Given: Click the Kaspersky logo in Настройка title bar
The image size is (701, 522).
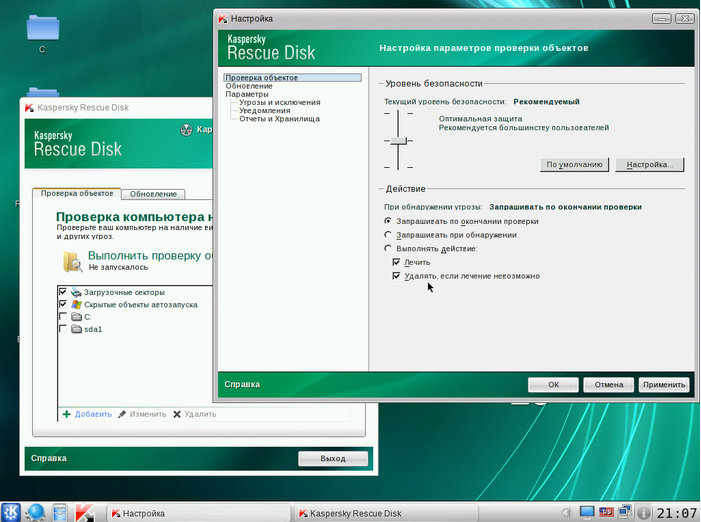Looking at the screenshot, I should point(223,19).
